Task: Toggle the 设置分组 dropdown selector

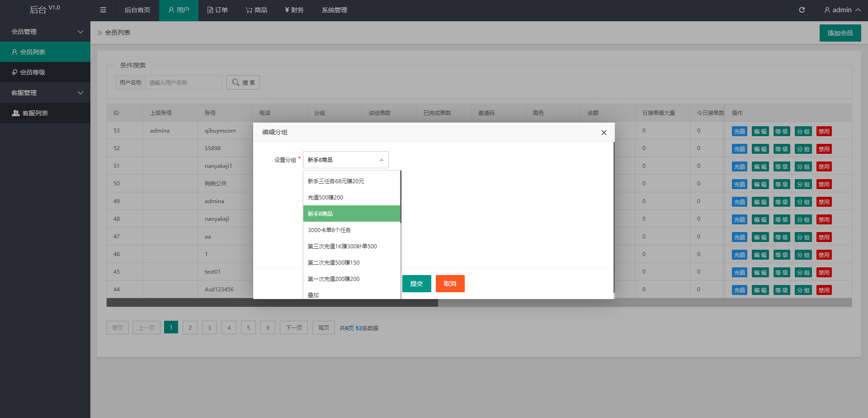Action: pos(345,160)
